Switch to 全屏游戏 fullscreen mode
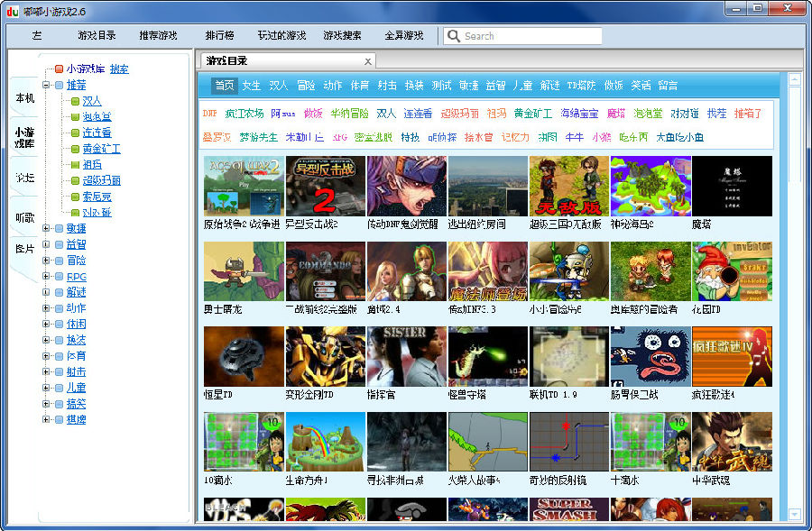The height and width of the screenshot is (531, 812). click(404, 36)
